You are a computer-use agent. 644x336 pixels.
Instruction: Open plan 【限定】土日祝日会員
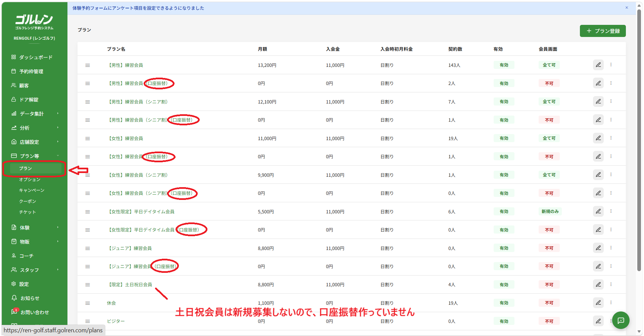click(129, 285)
